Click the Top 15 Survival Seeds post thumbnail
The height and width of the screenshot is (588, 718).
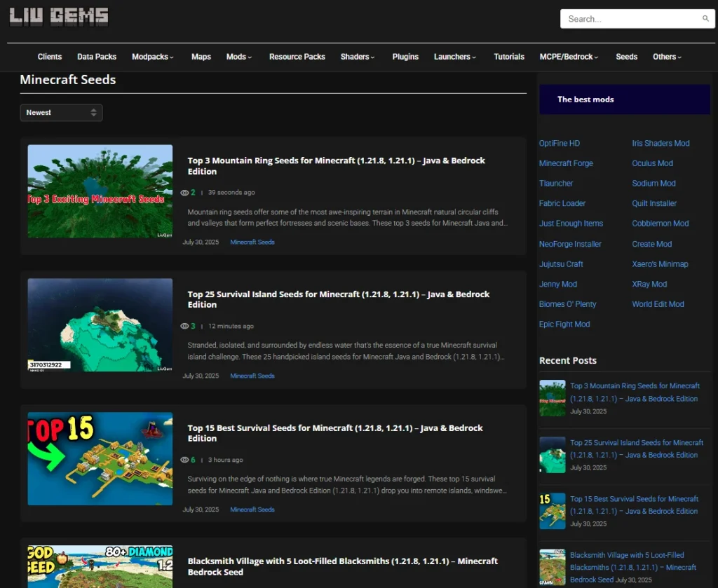point(100,458)
